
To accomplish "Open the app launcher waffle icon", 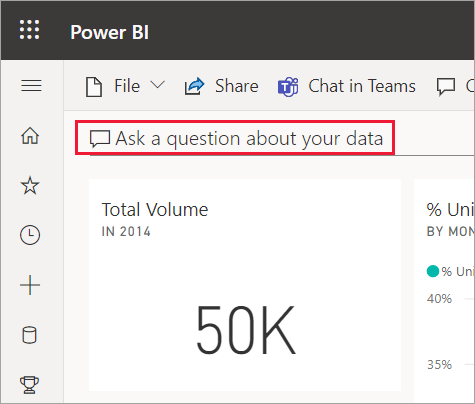I will point(29,30).
